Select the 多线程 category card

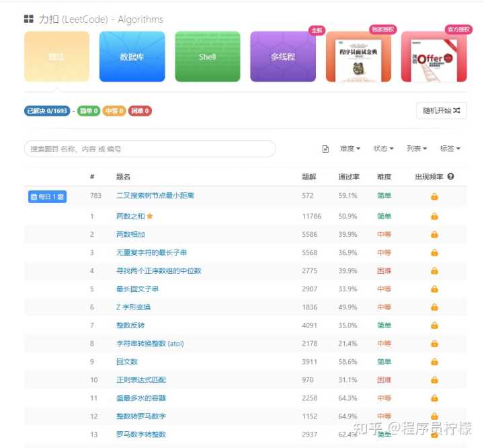283,57
